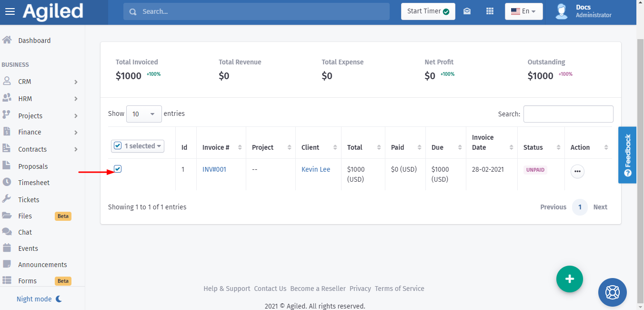
Task: Click the Dashboard home icon
Action: [x=7, y=41]
